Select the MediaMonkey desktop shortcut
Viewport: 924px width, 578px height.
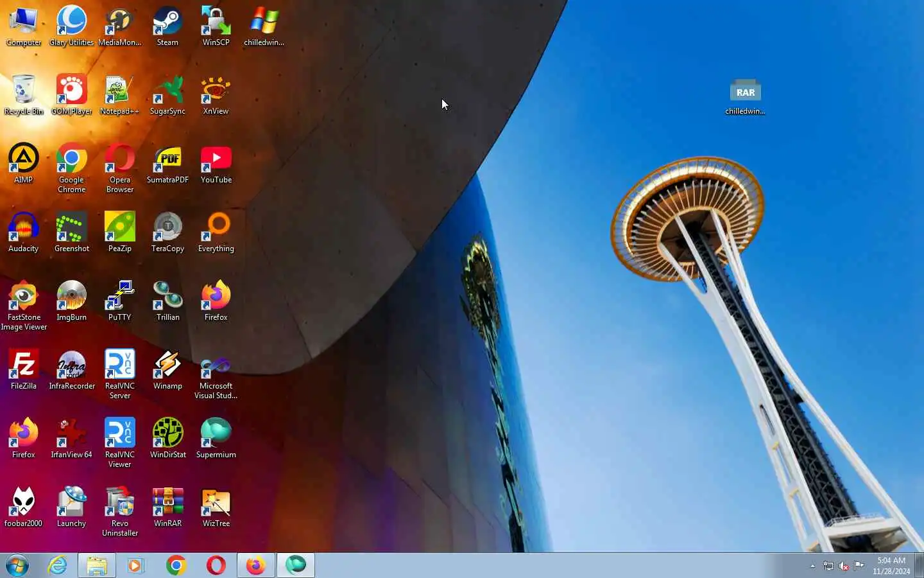(x=120, y=26)
